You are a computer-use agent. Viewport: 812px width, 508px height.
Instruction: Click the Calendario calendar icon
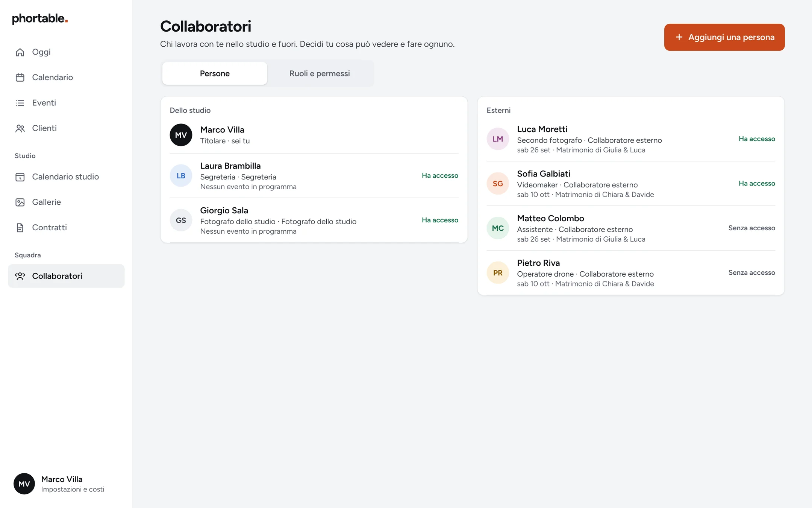click(x=20, y=78)
